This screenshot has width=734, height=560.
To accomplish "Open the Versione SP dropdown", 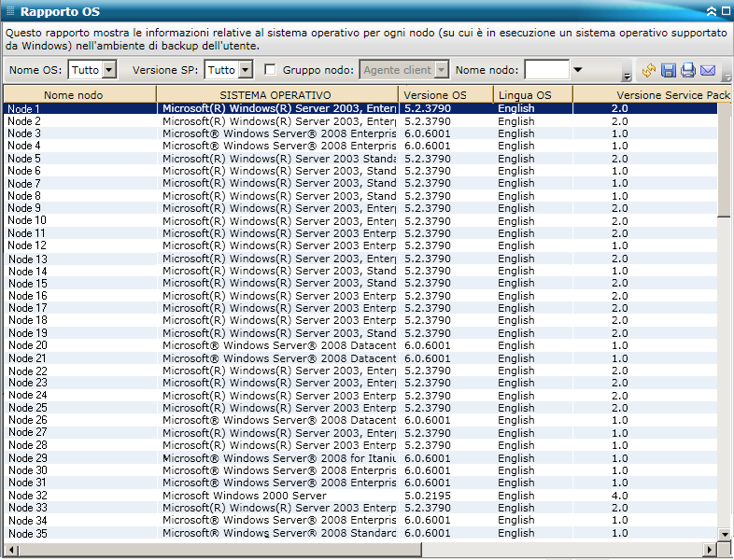I will [245, 70].
